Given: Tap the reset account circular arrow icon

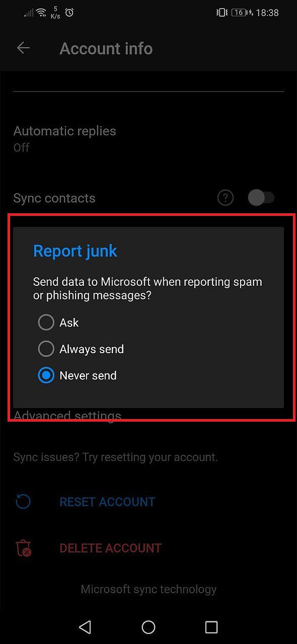Looking at the screenshot, I should (23, 502).
